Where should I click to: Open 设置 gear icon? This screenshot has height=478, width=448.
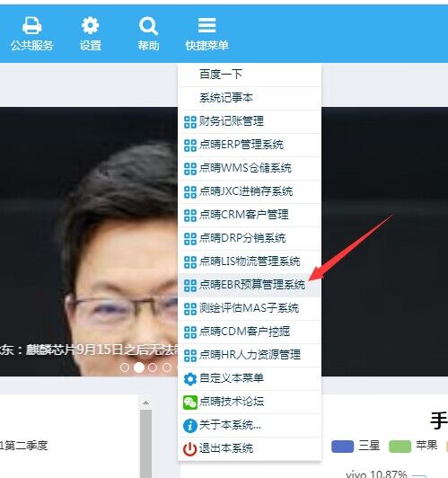coord(90,25)
